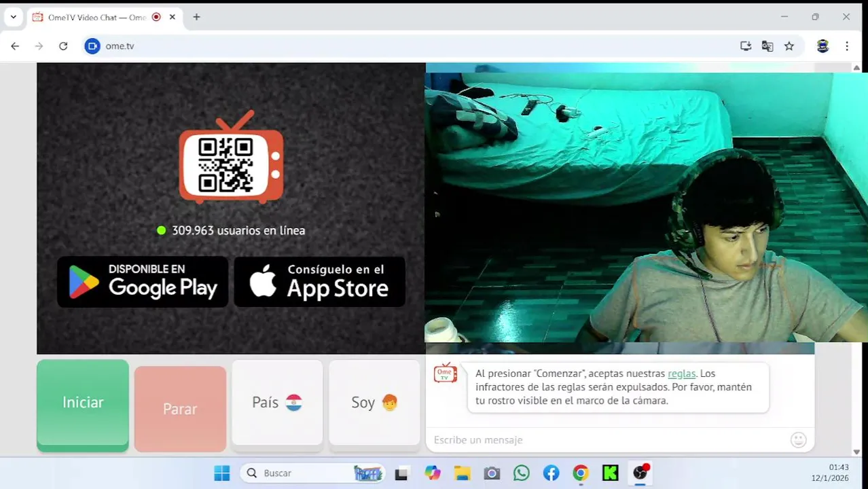This screenshot has width=868, height=489.
Task: Click the translate page icon
Action: [767, 46]
